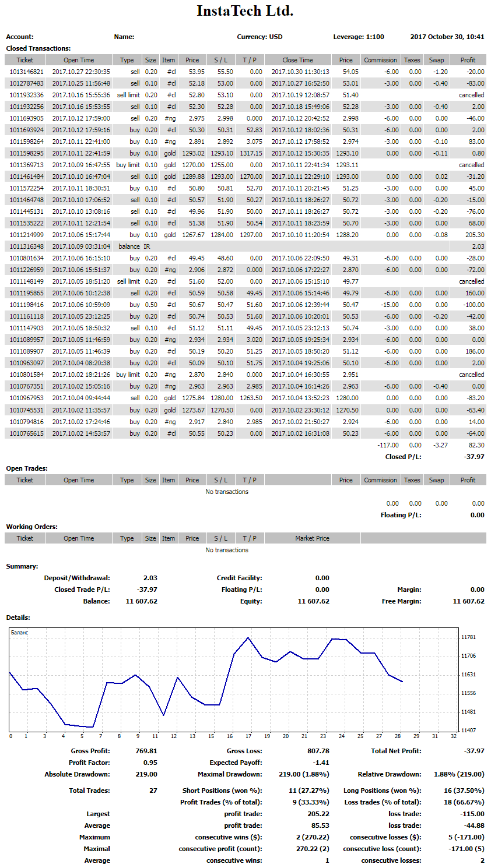Select consecutive profit value '270.22 (2)'
This screenshot has height=868, width=491.
click(x=313, y=849)
